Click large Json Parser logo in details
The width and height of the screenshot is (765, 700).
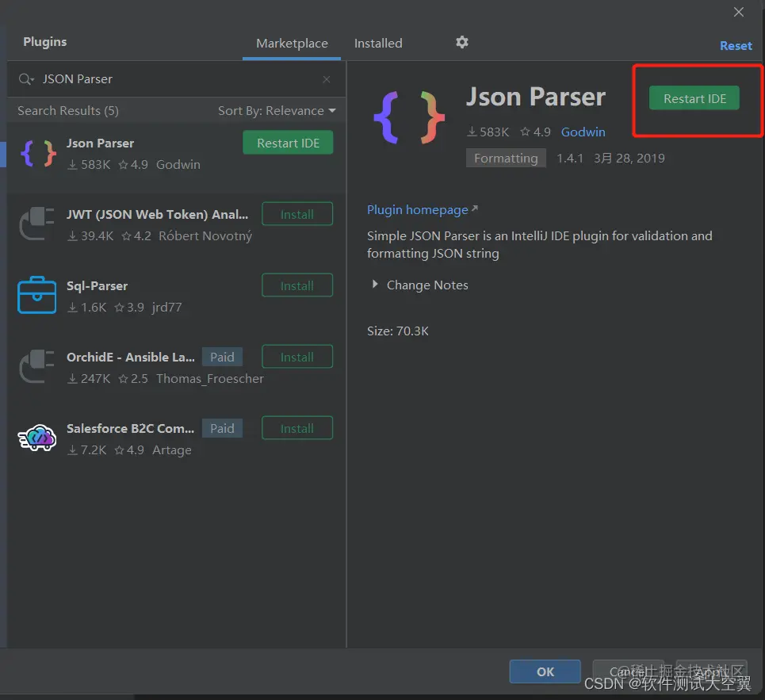tap(409, 117)
